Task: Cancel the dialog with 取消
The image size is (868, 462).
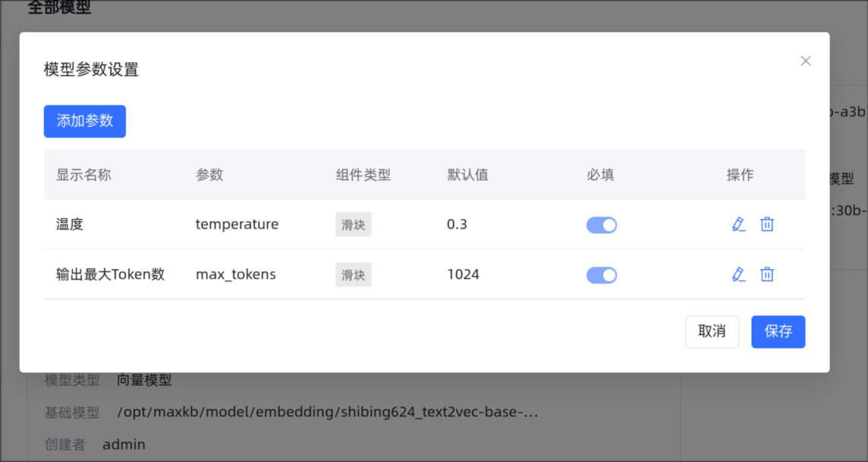Action: pos(712,331)
